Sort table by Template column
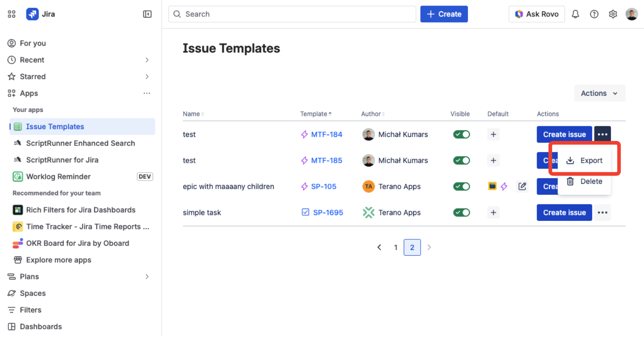Image resolution: width=644 pixels, height=361 pixels. pos(316,114)
